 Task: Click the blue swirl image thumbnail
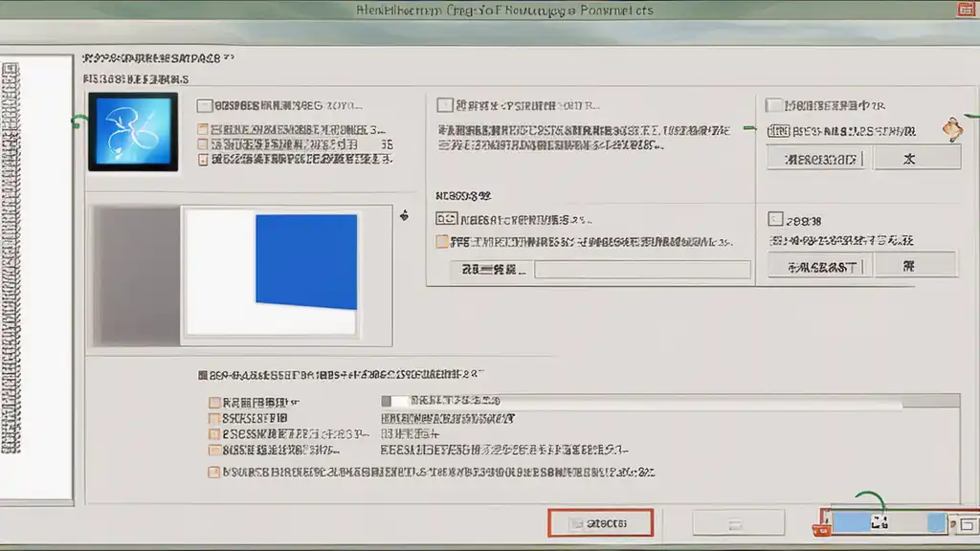(133, 132)
